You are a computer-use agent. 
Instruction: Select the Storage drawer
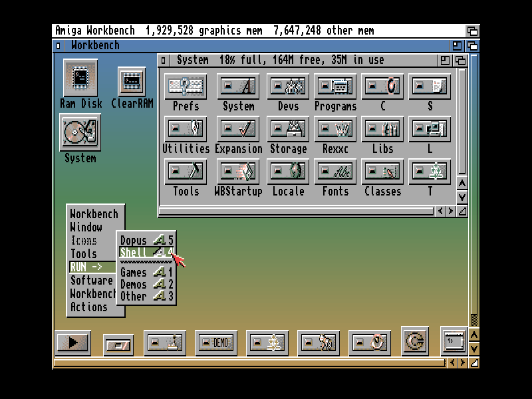(x=288, y=128)
